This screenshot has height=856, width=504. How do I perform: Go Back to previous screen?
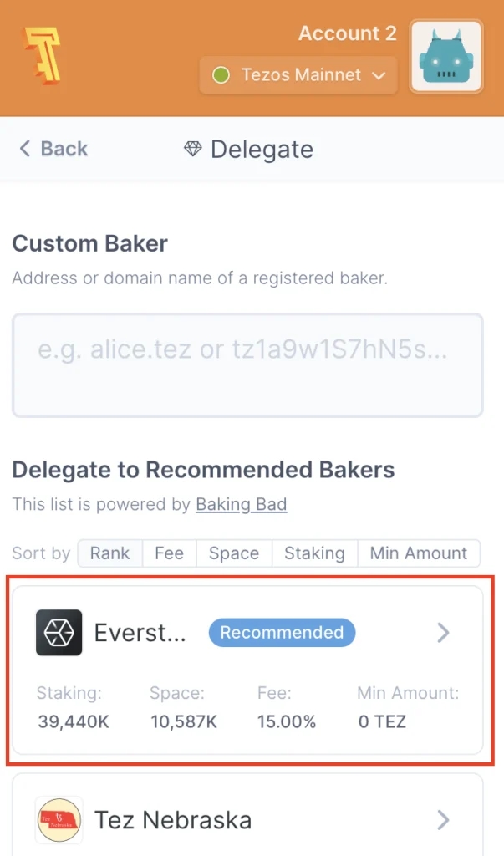pos(64,149)
